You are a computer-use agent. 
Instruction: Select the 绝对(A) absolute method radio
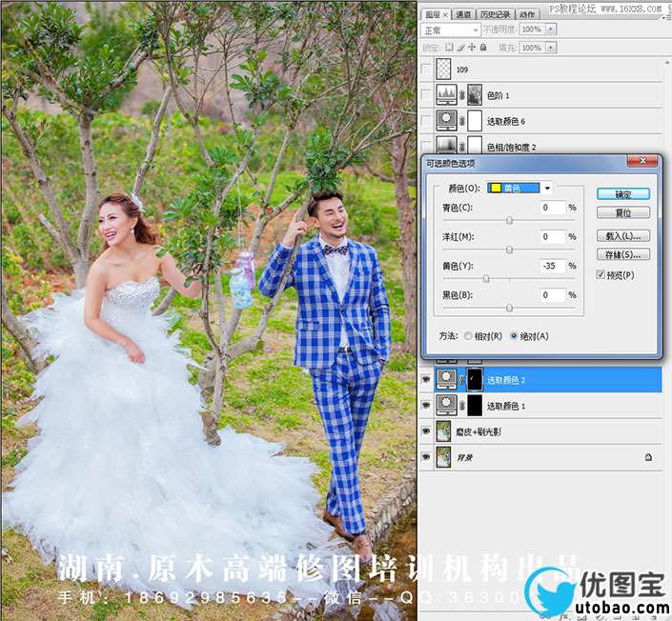(x=514, y=336)
